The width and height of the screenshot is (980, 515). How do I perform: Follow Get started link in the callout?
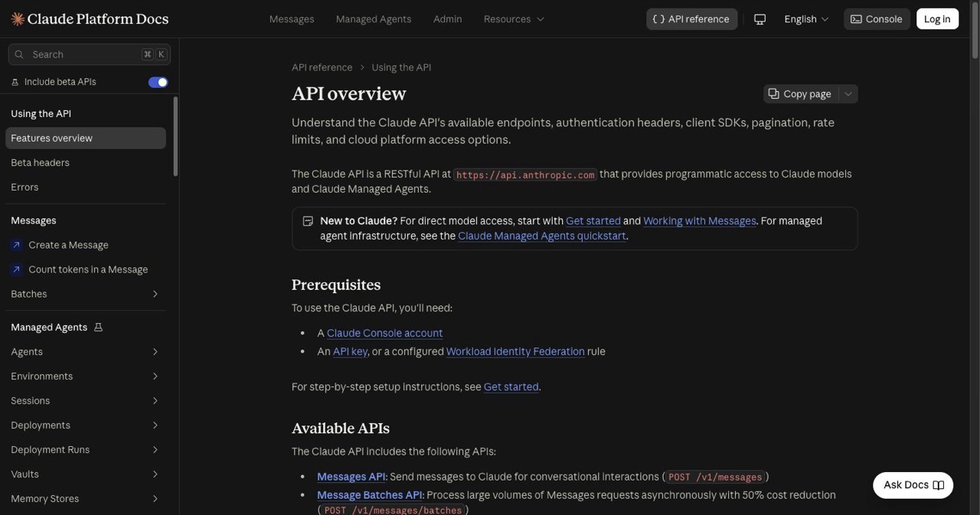593,221
